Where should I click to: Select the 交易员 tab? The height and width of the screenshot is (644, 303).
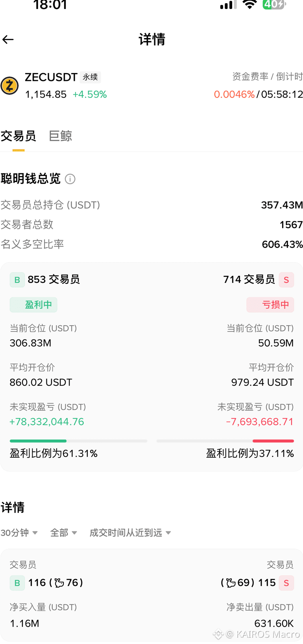[18, 136]
